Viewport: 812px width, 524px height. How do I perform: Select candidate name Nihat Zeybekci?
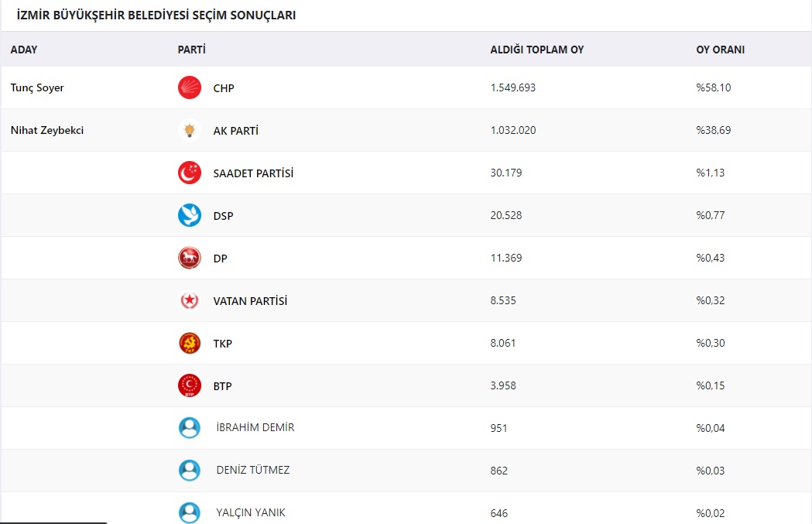[x=47, y=131]
